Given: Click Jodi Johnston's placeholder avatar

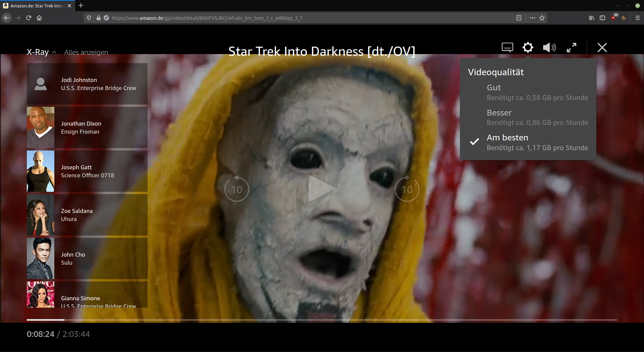Looking at the screenshot, I should click(41, 84).
